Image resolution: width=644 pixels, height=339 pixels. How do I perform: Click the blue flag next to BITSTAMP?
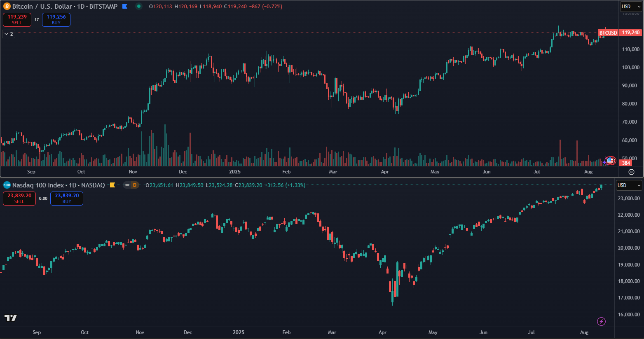125,6
